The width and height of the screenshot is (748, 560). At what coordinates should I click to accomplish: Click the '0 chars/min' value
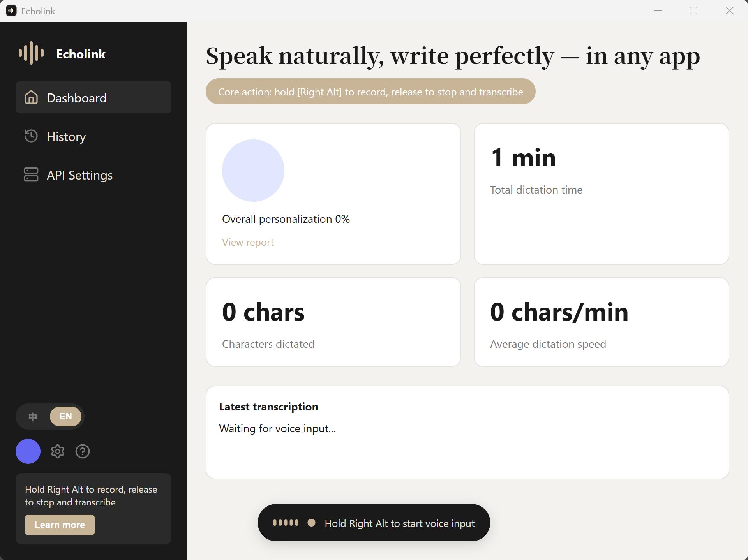(x=559, y=312)
